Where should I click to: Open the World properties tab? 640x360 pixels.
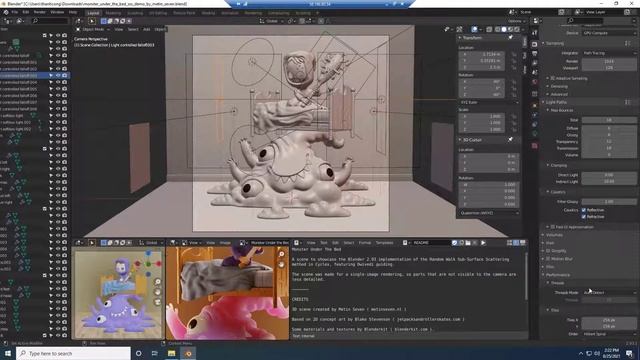click(x=535, y=83)
